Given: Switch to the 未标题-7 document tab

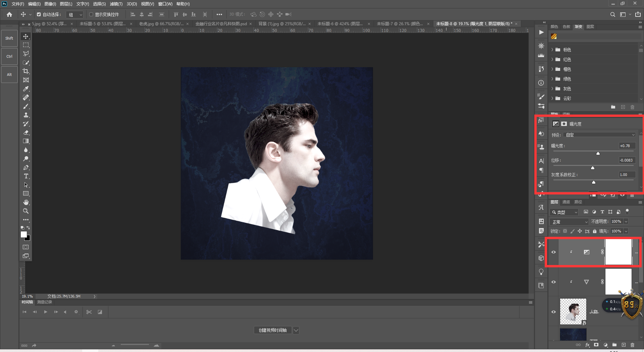Looking at the screenshot, I should click(x=399, y=24).
